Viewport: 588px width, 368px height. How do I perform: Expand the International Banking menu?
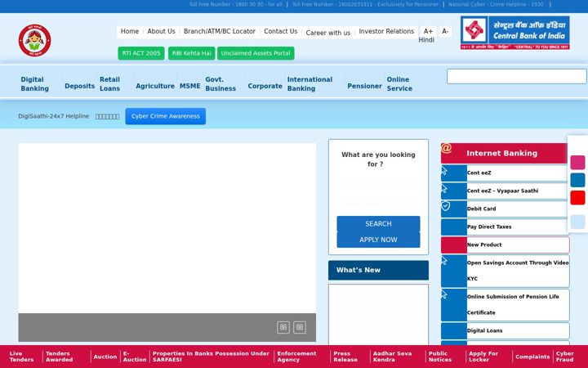coord(310,83)
